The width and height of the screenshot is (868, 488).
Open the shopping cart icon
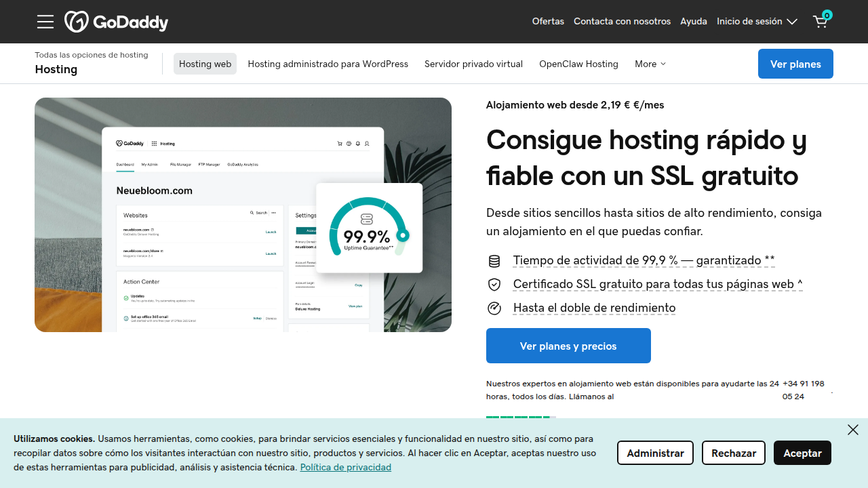click(x=821, y=20)
